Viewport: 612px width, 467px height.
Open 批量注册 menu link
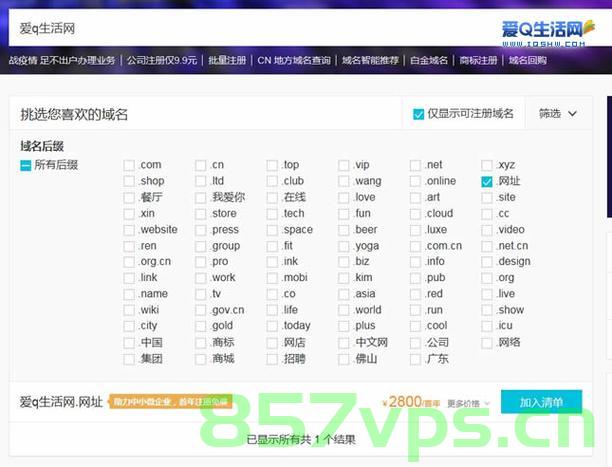(227, 60)
